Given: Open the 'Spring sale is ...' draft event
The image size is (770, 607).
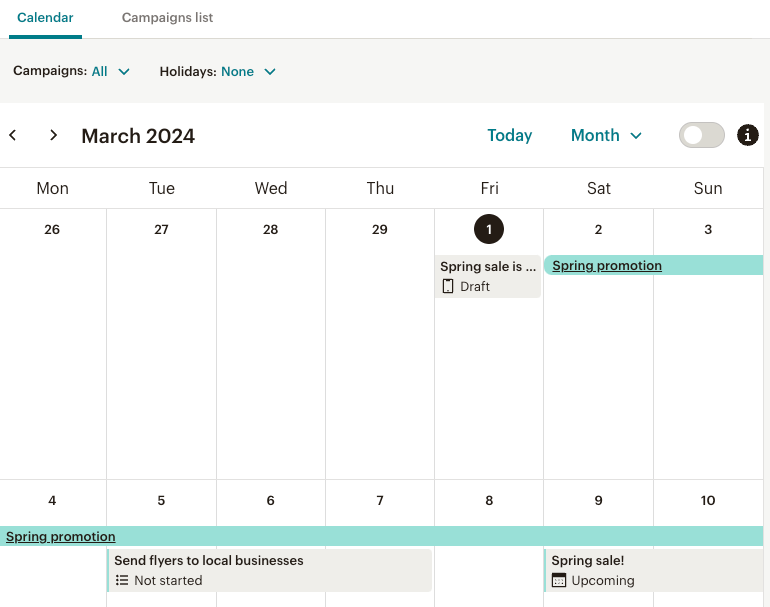Looking at the screenshot, I should 488,267.
